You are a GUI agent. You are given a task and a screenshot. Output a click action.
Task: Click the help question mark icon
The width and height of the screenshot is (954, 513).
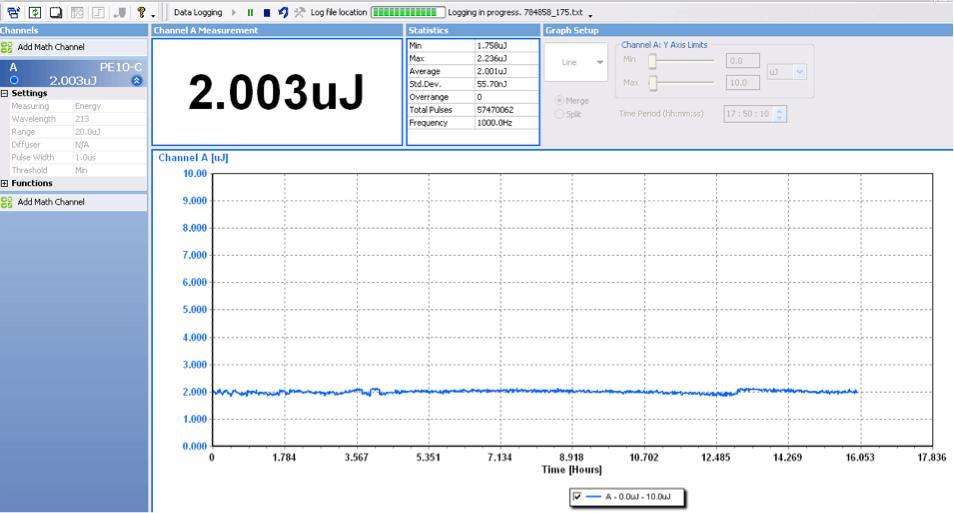pyautogui.click(x=141, y=12)
